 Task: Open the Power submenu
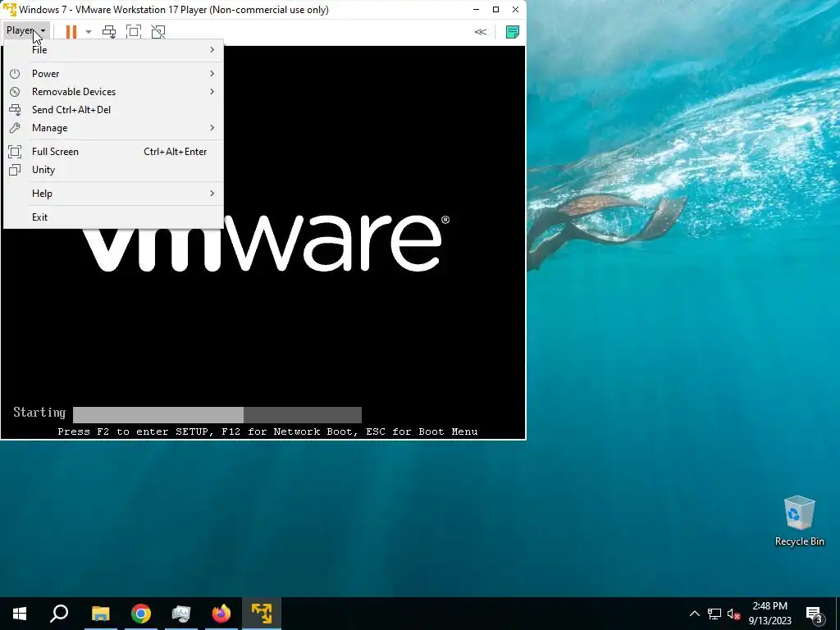click(113, 73)
